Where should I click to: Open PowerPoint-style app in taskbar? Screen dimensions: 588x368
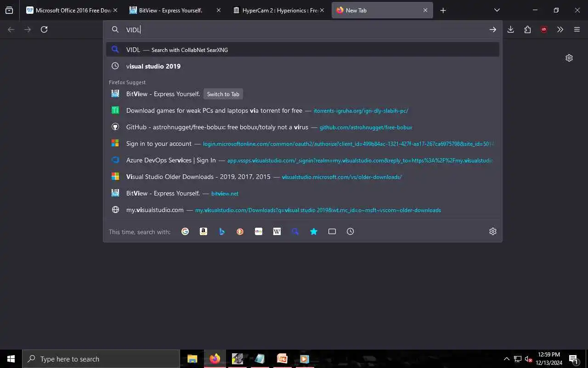point(282,359)
